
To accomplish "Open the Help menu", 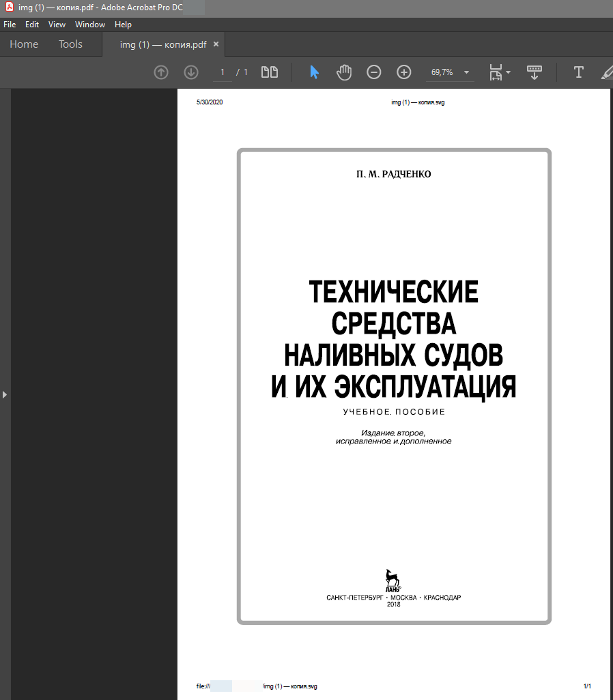I will click(123, 25).
